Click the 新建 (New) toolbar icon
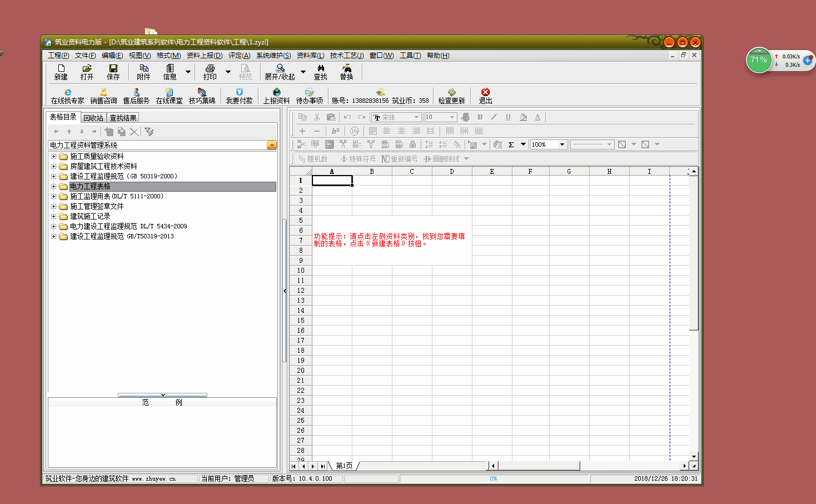 click(61, 72)
